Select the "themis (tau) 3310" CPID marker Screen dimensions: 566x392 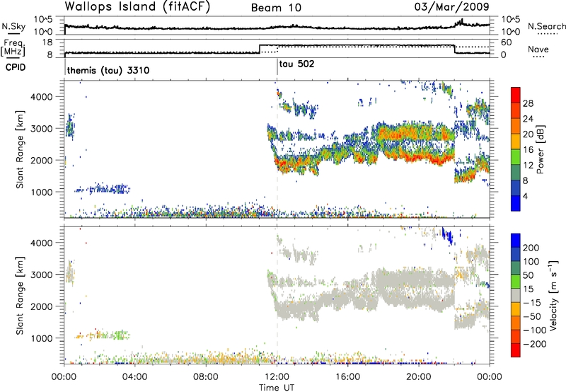click(108, 70)
